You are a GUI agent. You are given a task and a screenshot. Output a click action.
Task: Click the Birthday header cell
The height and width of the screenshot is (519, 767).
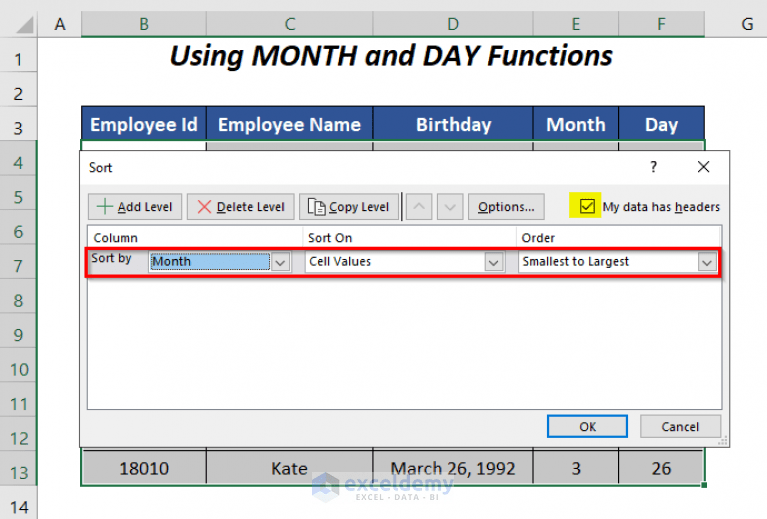(x=453, y=124)
